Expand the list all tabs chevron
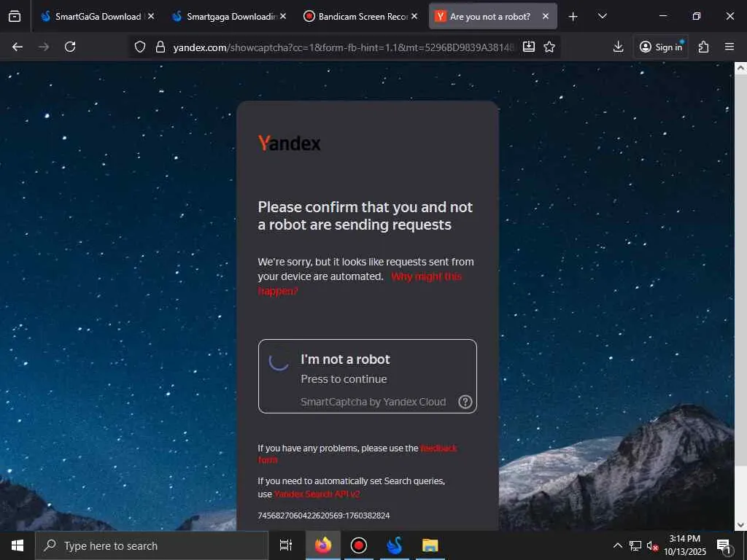747x560 pixels. [x=602, y=16]
